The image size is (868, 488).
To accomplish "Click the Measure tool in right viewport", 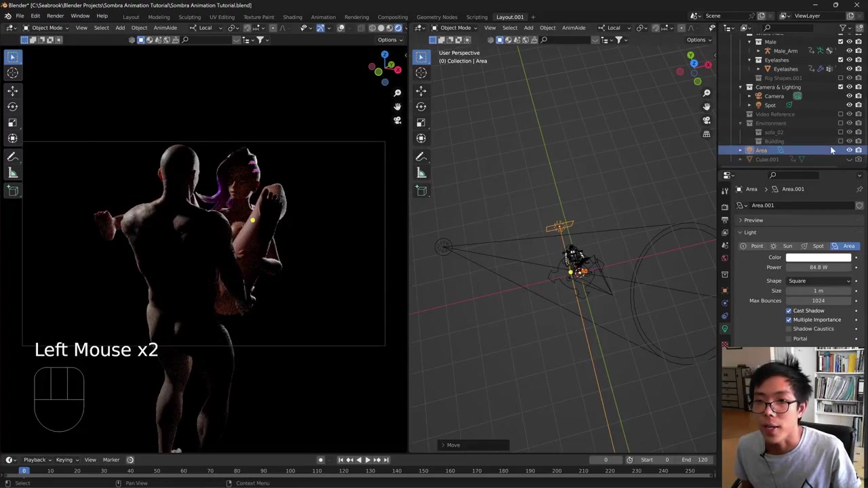I will point(421,173).
